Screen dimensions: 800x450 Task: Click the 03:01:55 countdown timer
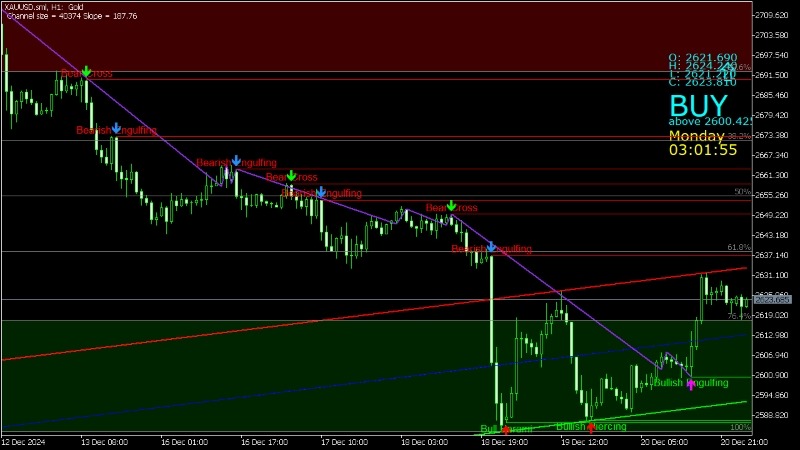point(703,149)
